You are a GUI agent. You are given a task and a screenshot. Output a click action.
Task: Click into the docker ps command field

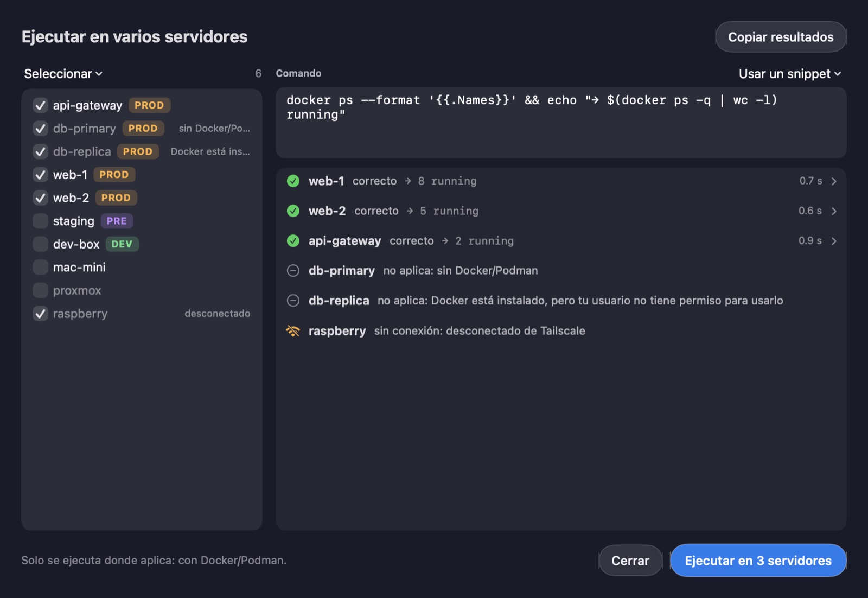pyautogui.click(x=561, y=123)
